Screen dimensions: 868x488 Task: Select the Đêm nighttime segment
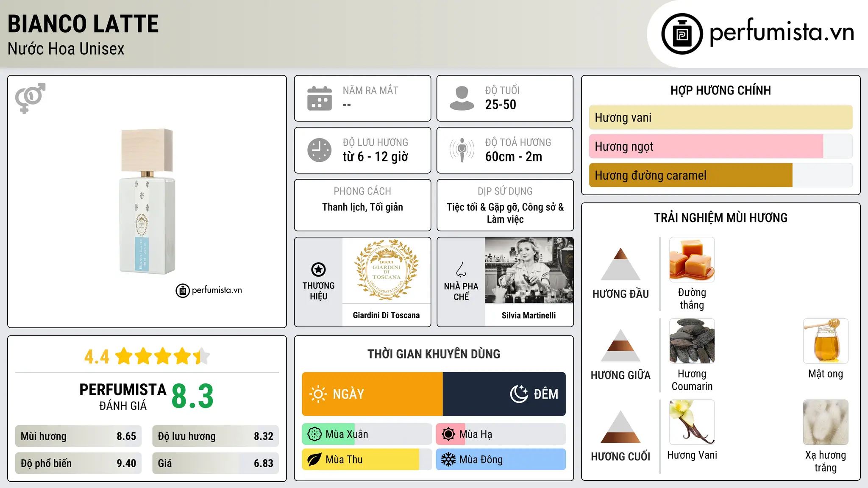[x=504, y=394]
